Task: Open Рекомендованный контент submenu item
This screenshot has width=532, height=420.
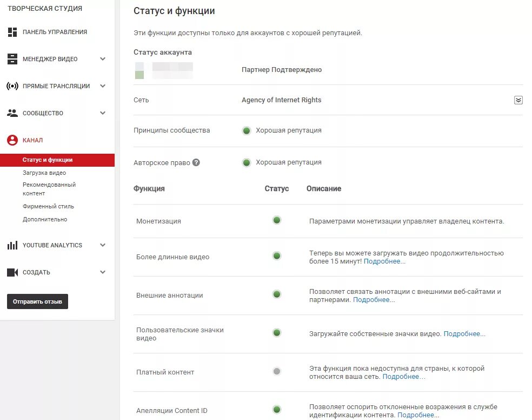Action: tap(49, 189)
